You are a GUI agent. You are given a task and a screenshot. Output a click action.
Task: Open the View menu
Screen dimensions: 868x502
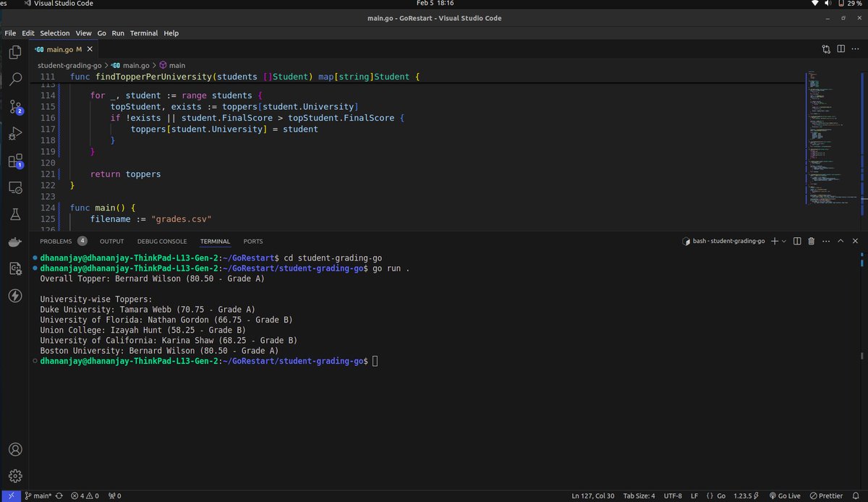(x=84, y=33)
